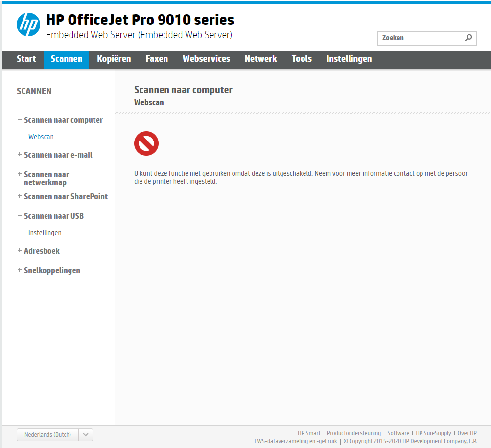
Task: Click the Embedded Web Server subtitle
Action: [x=139, y=35]
